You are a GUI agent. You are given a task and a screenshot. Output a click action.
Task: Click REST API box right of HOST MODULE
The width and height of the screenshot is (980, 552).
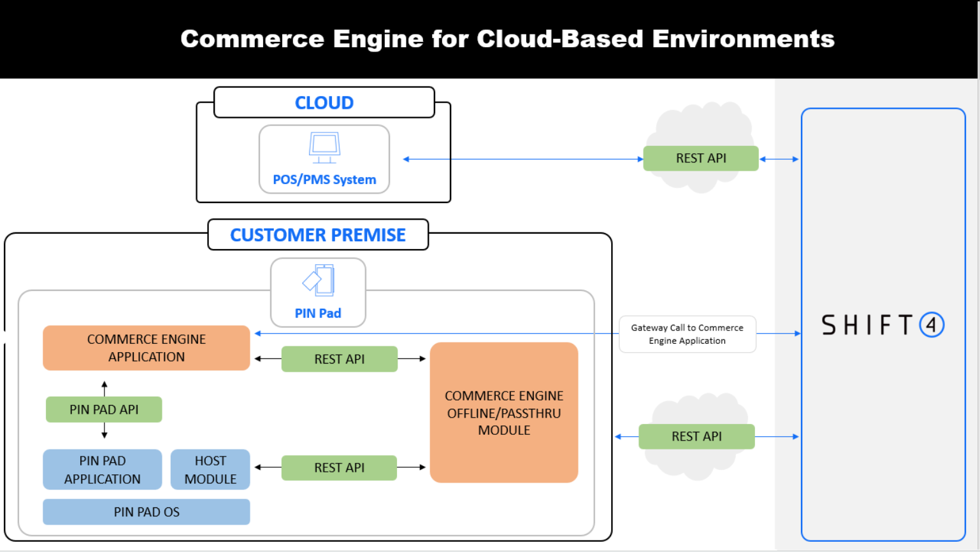pyautogui.click(x=339, y=468)
